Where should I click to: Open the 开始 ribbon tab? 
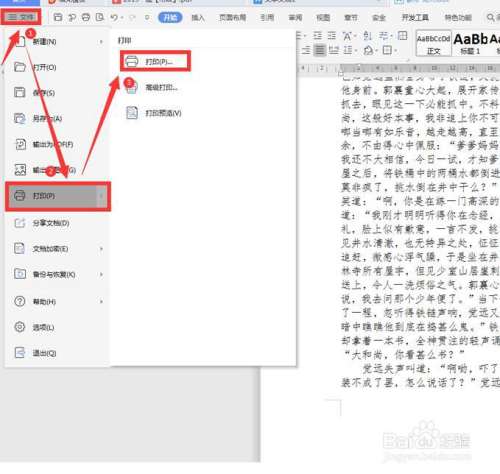coord(170,17)
